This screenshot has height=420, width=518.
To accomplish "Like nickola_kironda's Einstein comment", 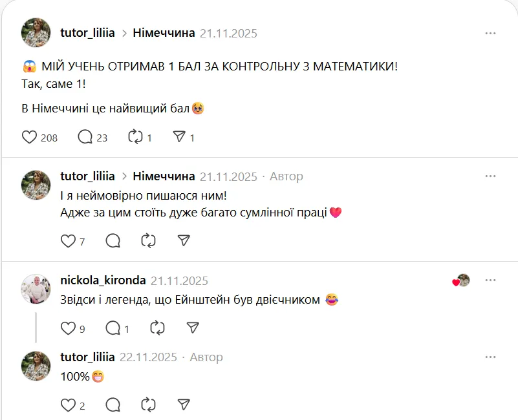I will pyautogui.click(x=68, y=328).
